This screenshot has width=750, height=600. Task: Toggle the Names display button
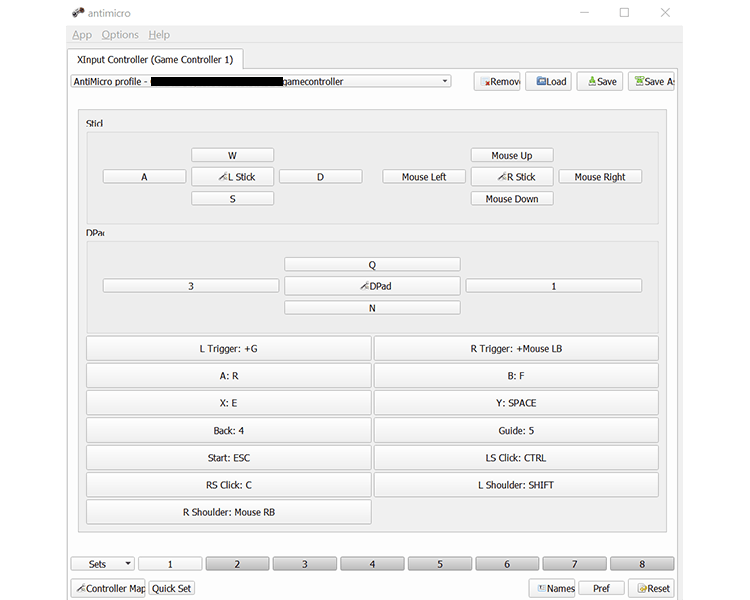(x=552, y=588)
